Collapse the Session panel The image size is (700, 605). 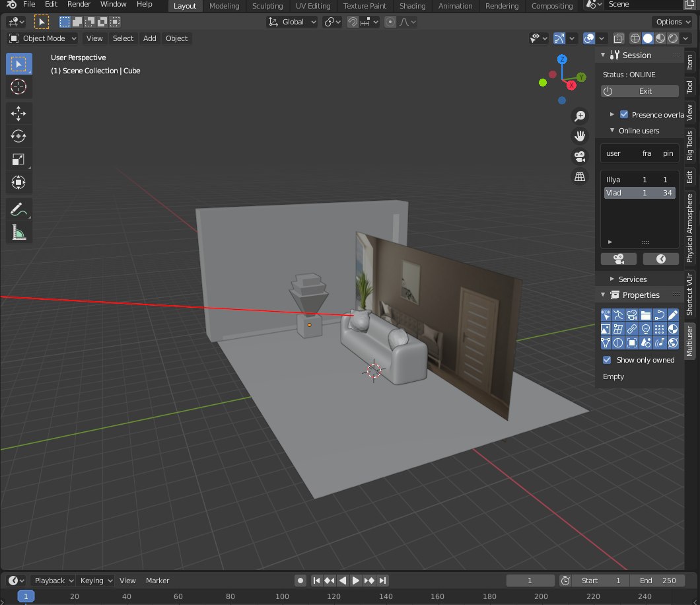(603, 55)
